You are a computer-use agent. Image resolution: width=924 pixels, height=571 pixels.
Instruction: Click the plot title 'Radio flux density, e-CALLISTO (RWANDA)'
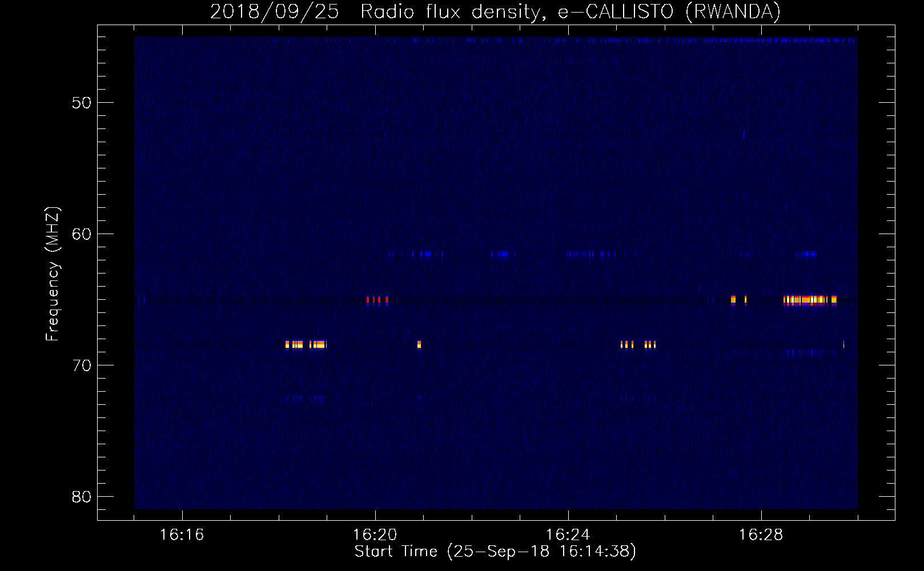(571, 12)
